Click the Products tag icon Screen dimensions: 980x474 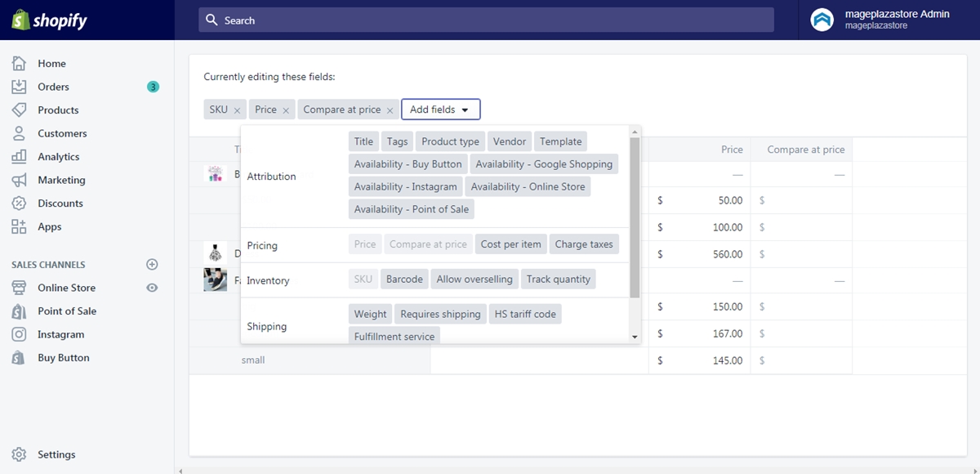[x=19, y=110]
